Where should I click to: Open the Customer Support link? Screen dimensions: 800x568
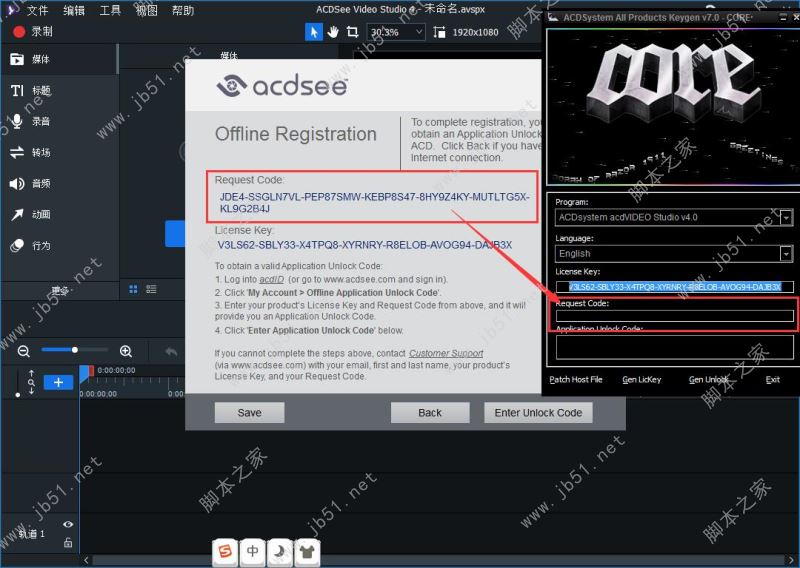click(x=446, y=353)
